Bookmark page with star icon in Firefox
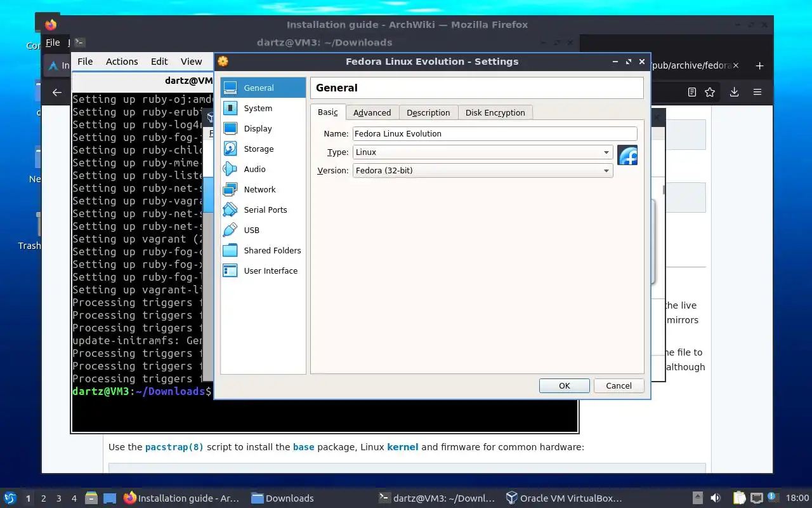 tap(710, 92)
